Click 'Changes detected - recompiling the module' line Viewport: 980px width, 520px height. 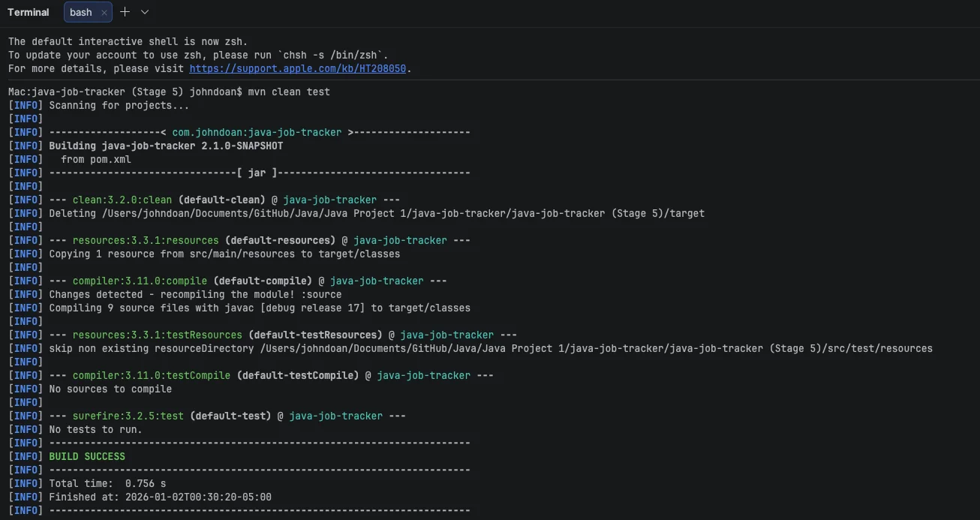tap(195, 294)
